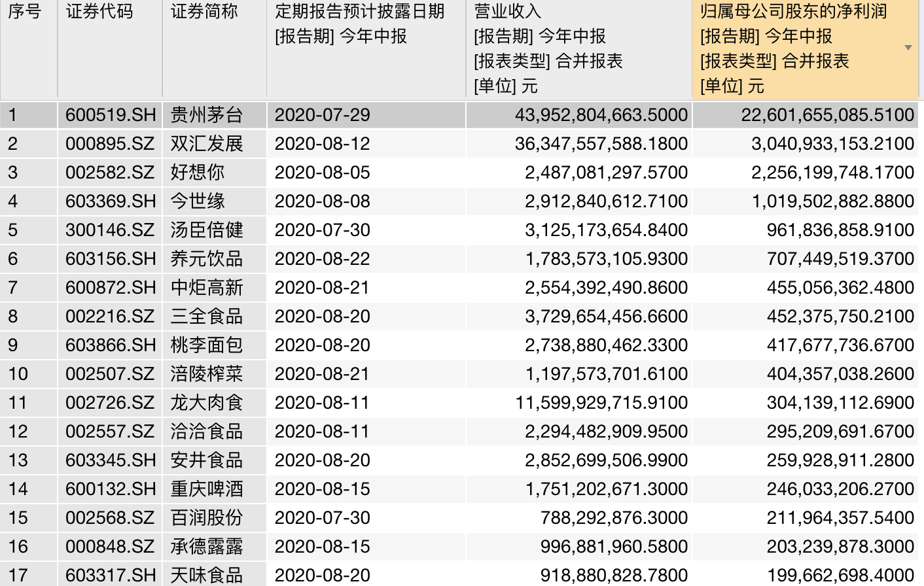Select net profit 199,662,698.4000
This screenshot has height=586, width=924.
(x=841, y=576)
